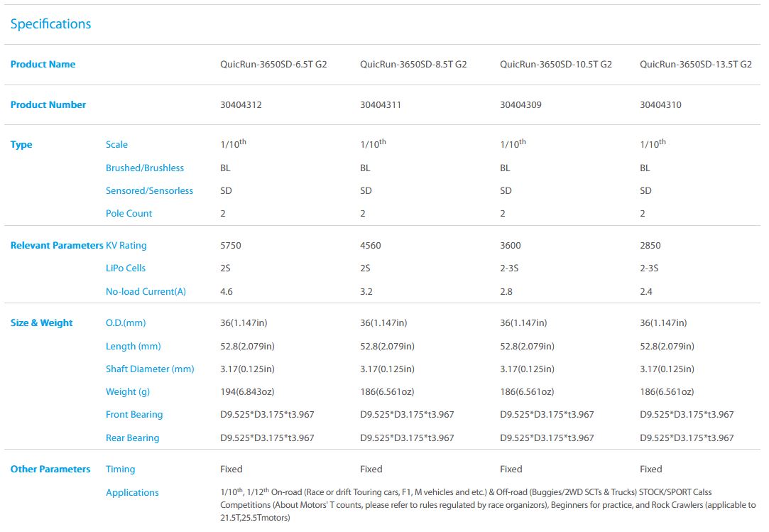The image size is (769, 532).
Task: Select the Product Name row label
Action: (x=43, y=65)
